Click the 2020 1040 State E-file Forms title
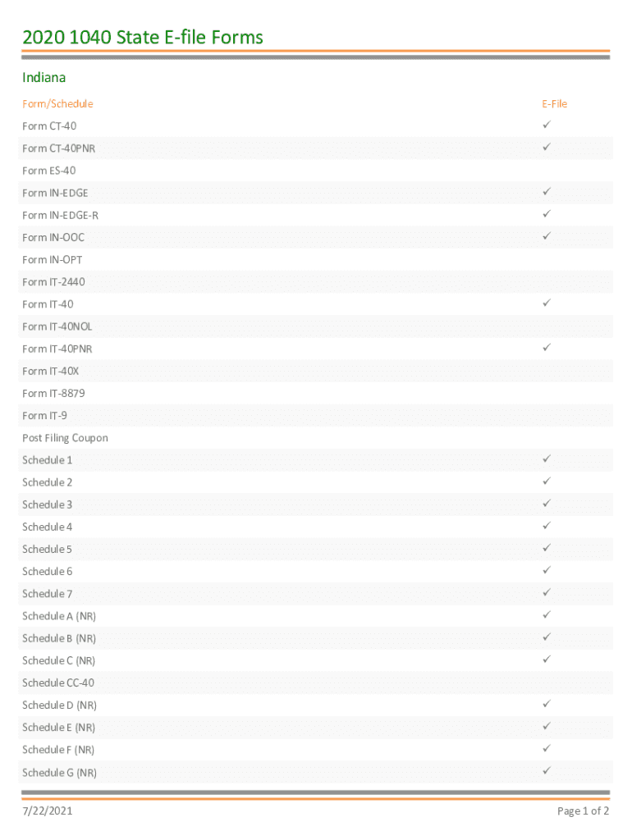The height and width of the screenshot is (840, 632). (143, 37)
